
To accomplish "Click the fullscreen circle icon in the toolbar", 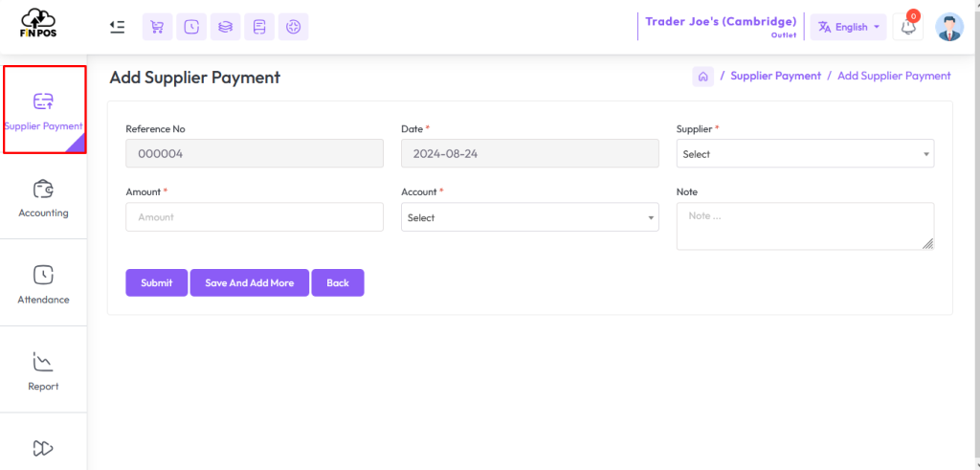I will (293, 27).
